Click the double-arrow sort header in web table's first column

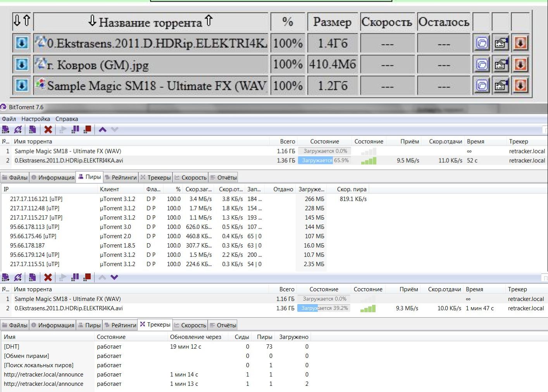tap(22, 21)
